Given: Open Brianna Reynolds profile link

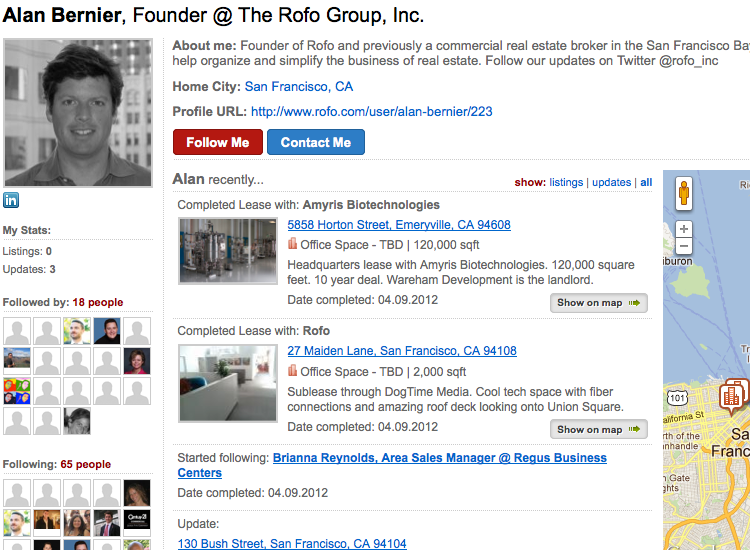Looking at the screenshot, I should click(x=392, y=465).
